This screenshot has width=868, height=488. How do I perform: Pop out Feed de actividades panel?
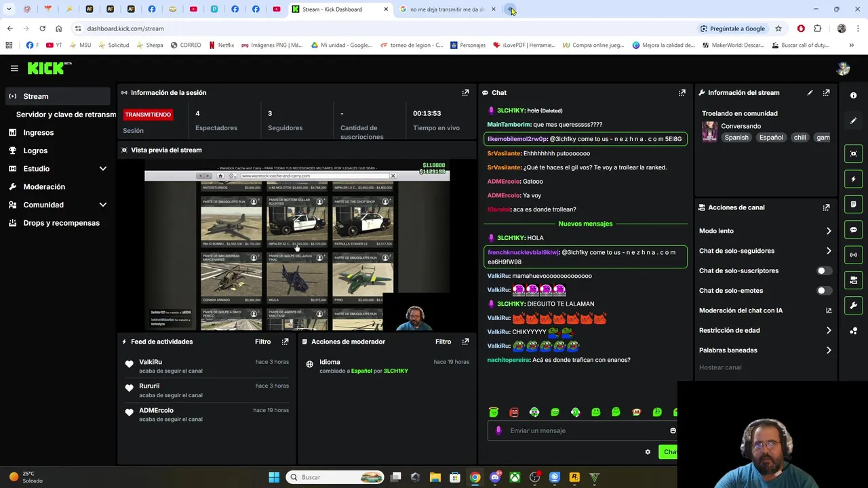click(x=285, y=342)
